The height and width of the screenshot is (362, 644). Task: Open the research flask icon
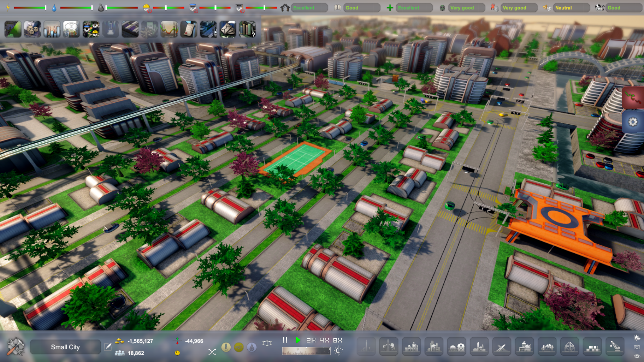[111, 29]
